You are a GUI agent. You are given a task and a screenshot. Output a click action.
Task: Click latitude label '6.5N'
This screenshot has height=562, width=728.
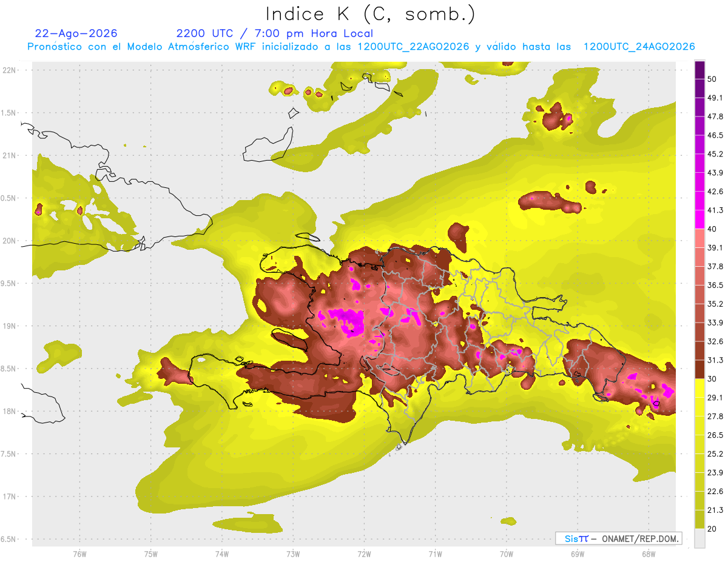click(x=9, y=539)
